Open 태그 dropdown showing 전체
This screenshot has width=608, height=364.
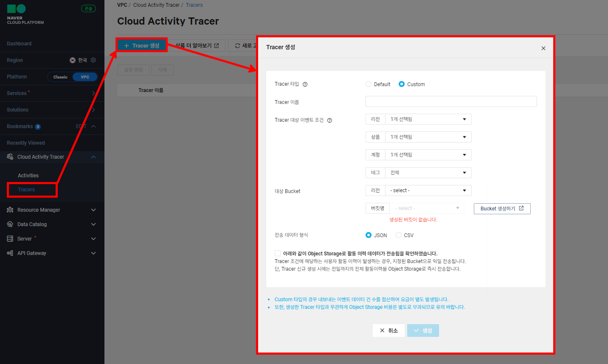(x=428, y=173)
